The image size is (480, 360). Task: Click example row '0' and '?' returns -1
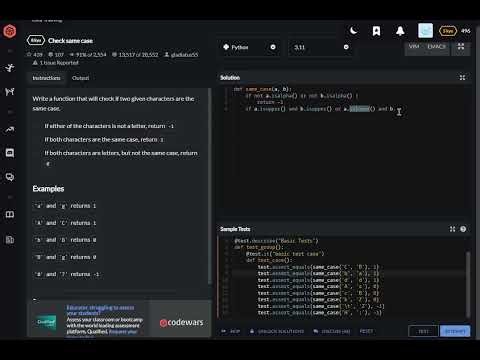(x=67, y=274)
